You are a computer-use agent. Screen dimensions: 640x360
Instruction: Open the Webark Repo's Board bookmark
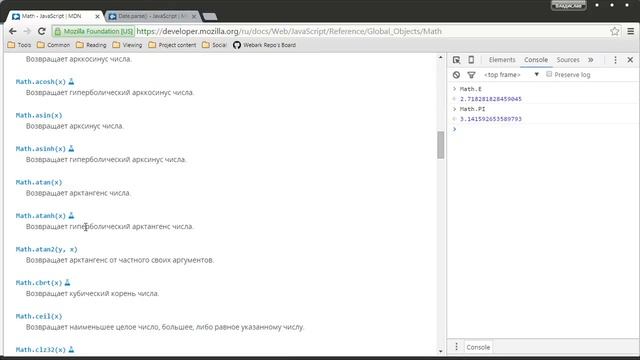pos(264,45)
